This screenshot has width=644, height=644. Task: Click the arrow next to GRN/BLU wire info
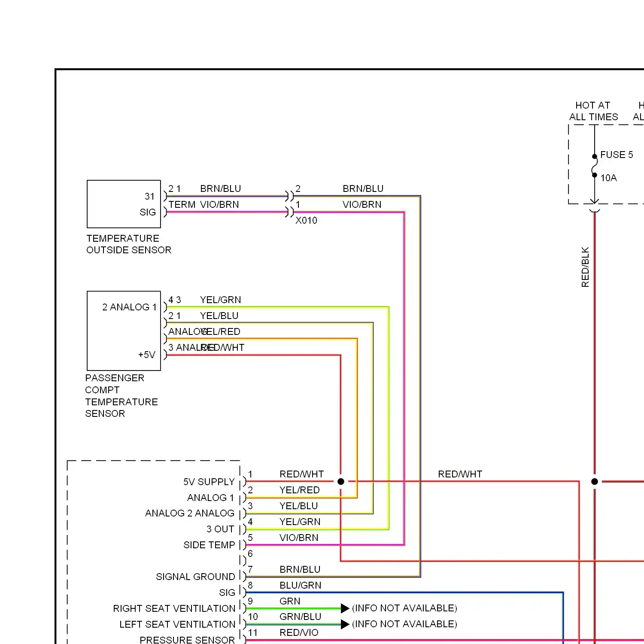point(345,624)
